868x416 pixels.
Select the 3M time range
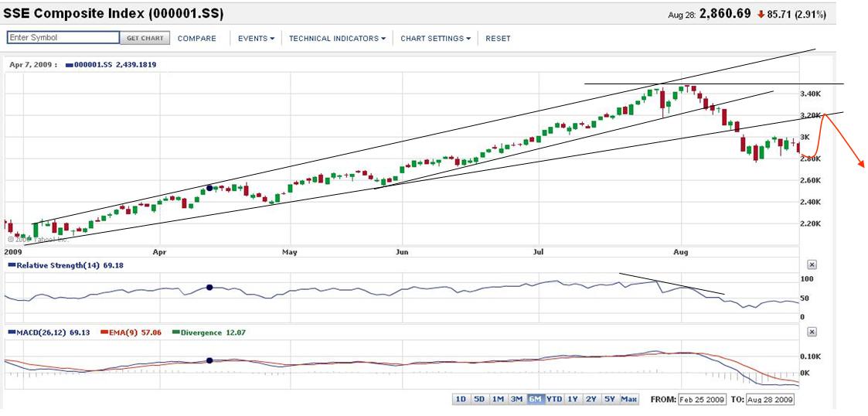517,399
